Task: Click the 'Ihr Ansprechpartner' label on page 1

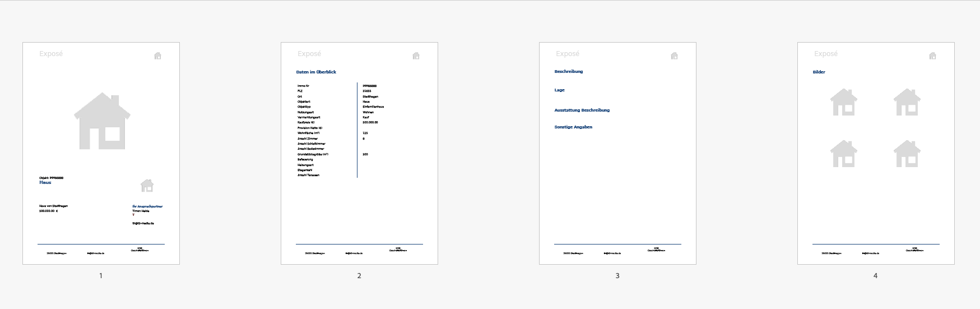Action: point(147,206)
